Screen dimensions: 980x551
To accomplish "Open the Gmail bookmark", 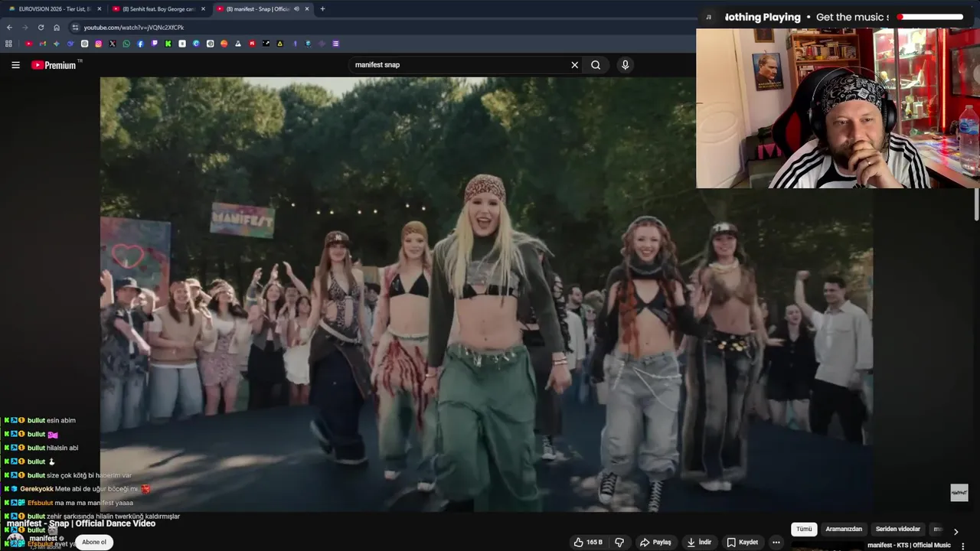I will tap(43, 44).
